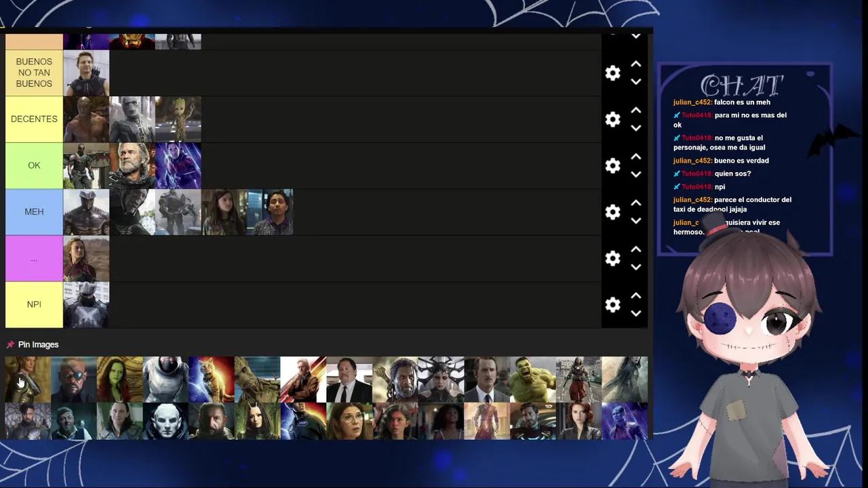Select the pale white-faced alien image

point(166,421)
